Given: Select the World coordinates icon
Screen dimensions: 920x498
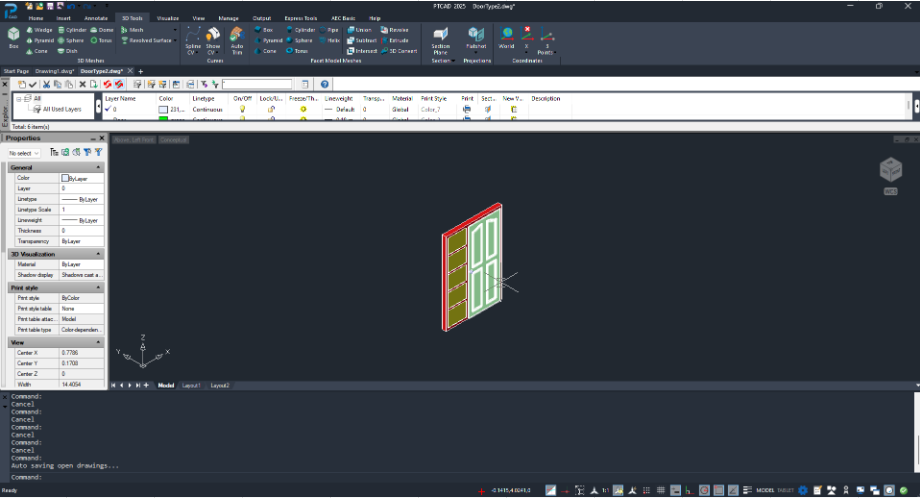Looking at the screenshot, I should tap(506, 38).
